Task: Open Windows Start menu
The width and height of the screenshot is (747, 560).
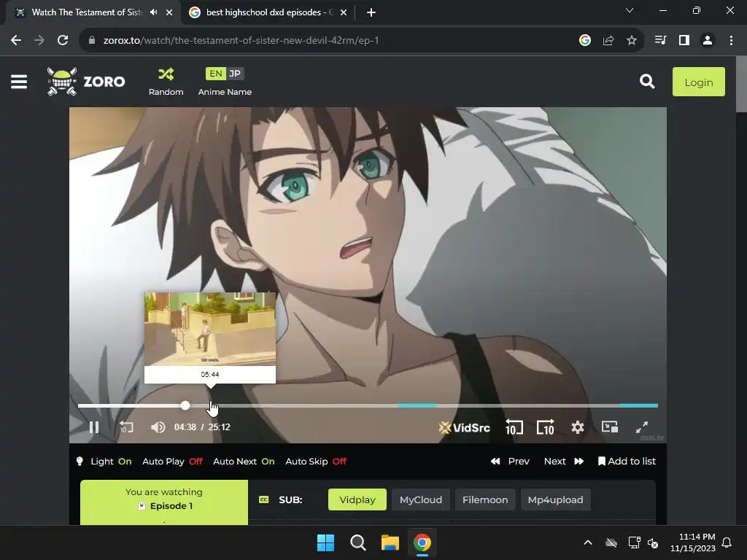Action: (326, 542)
